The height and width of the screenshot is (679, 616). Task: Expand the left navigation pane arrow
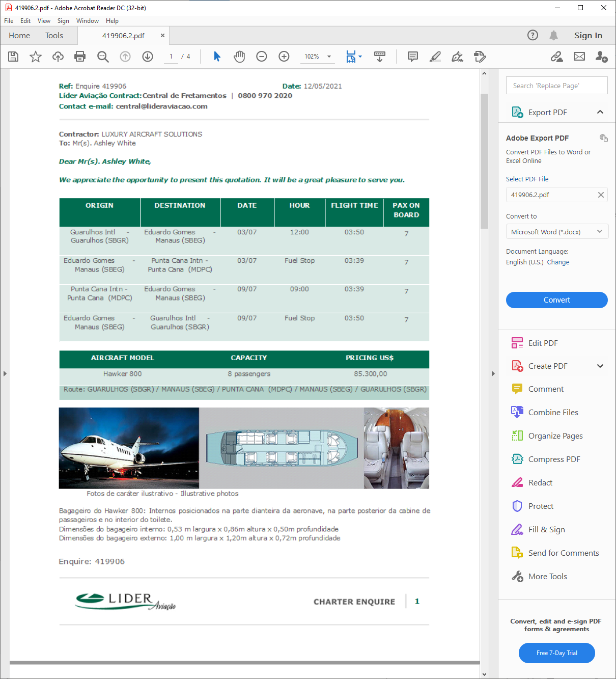pos(5,373)
